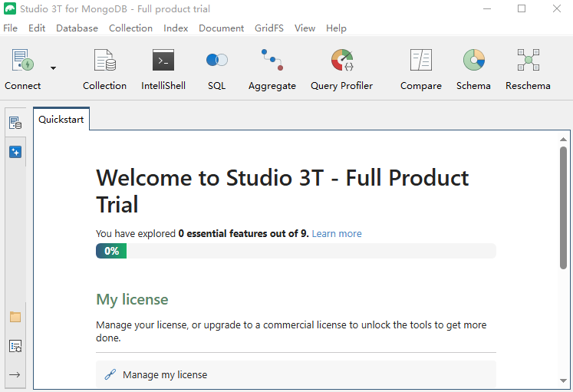Open the SQL query tool
This screenshot has width=573, height=392.
[x=217, y=69]
